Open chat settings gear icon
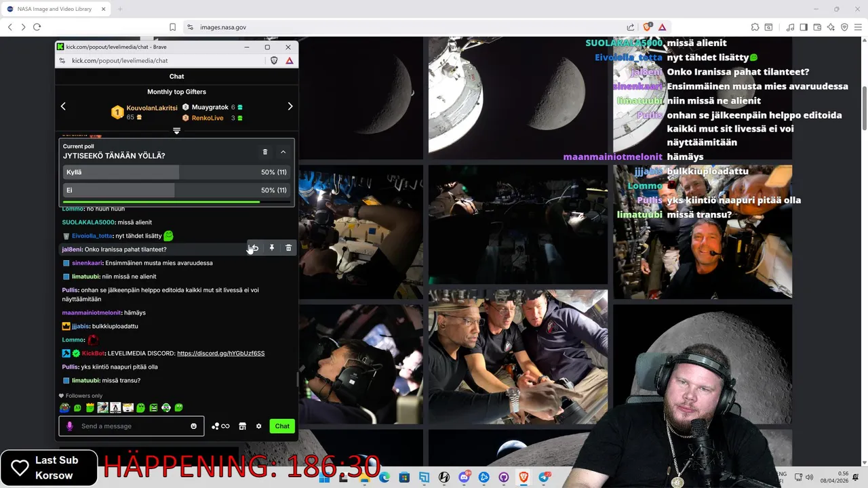The height and width of the screenshot is (488, 868). 258,426
